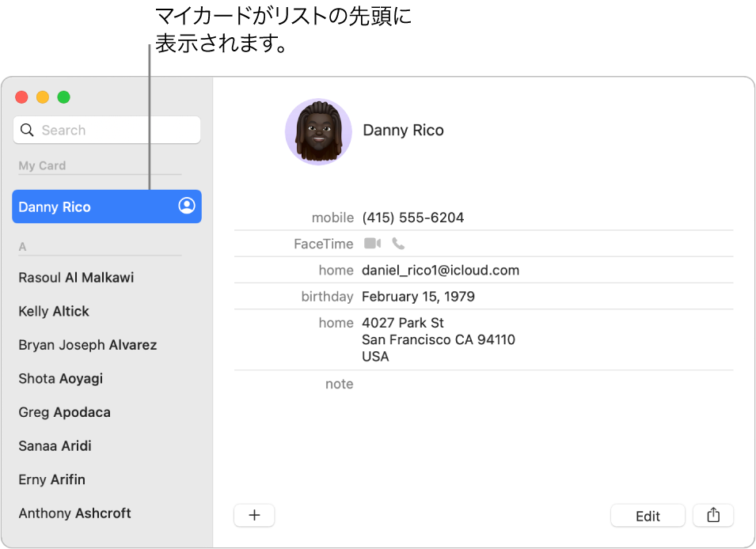Click the plus add button
The height and width of the screenshot is (549, 756).
click(254, 515)
